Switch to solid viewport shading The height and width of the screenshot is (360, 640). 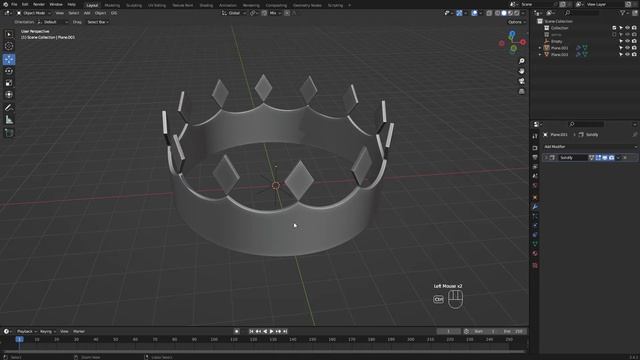coord(504,13)
